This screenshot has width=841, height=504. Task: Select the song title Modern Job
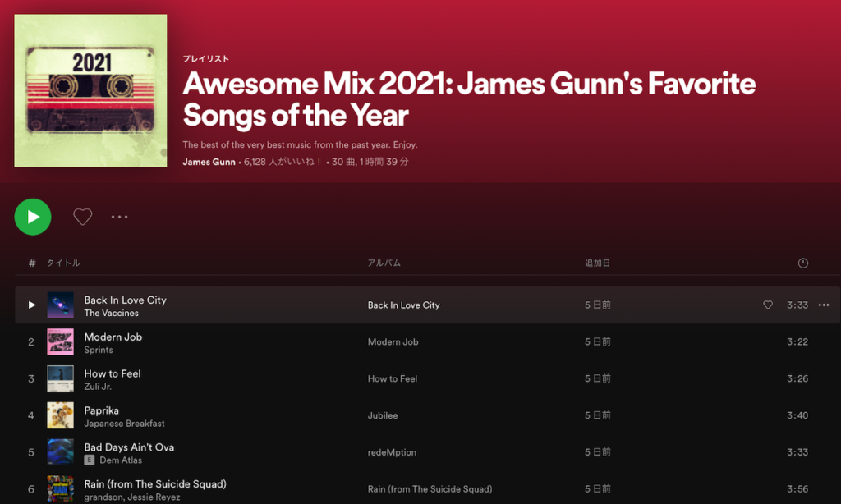tap(113, 337)
